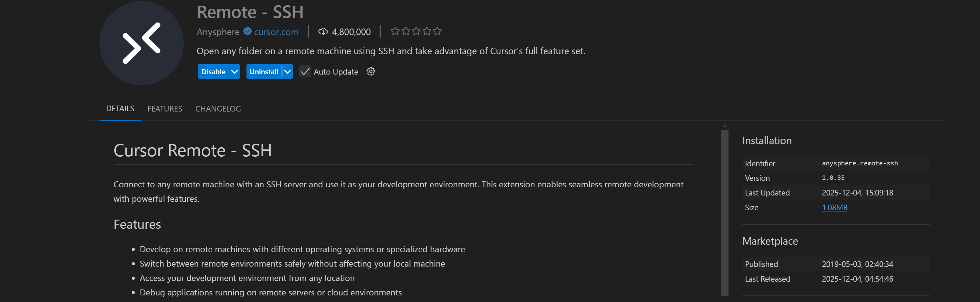This screenshot has height=302, width=980.
Task: Click the cloud download count icon
Action: pos(322,32)
